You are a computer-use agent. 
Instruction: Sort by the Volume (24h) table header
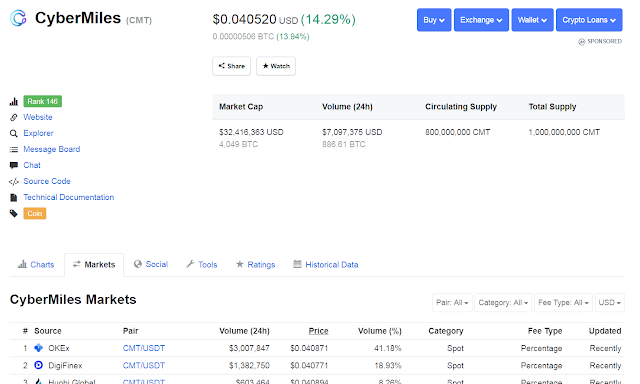point(244,331)
